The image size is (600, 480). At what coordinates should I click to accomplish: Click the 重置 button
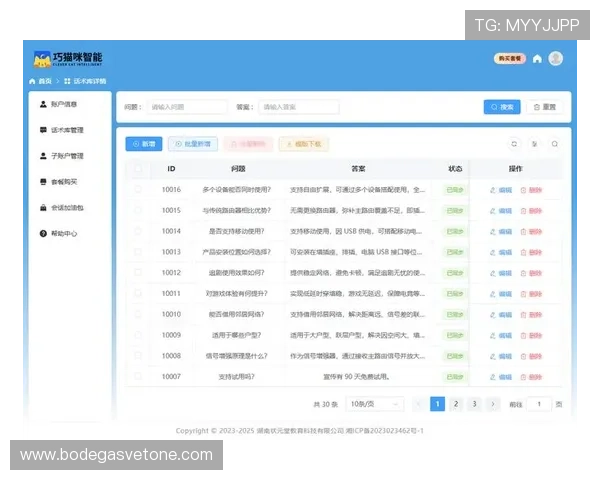pyautogui.click(x=545, y=107)
